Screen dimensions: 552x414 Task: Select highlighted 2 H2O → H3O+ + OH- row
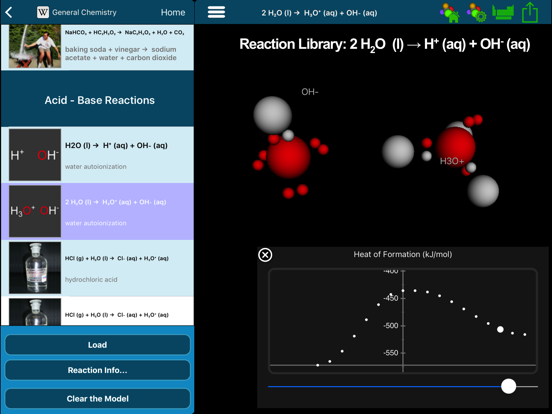[x=98, y=211]
